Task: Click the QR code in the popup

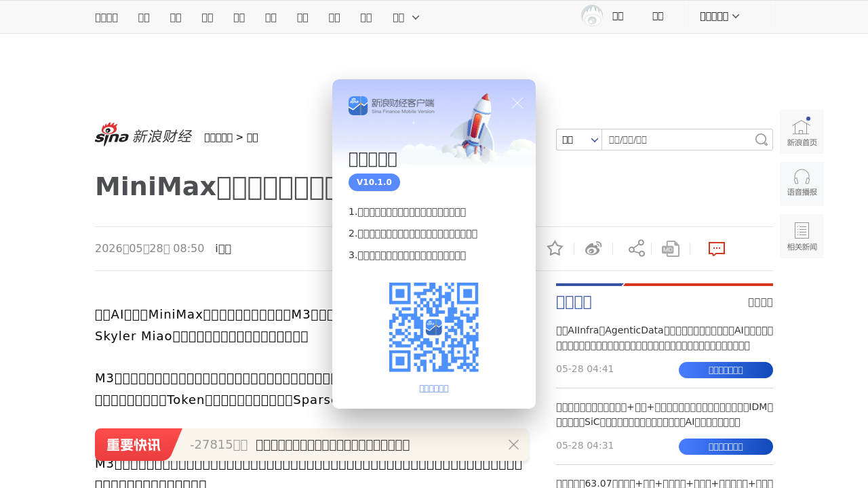Action: click(x=434, y=327)
